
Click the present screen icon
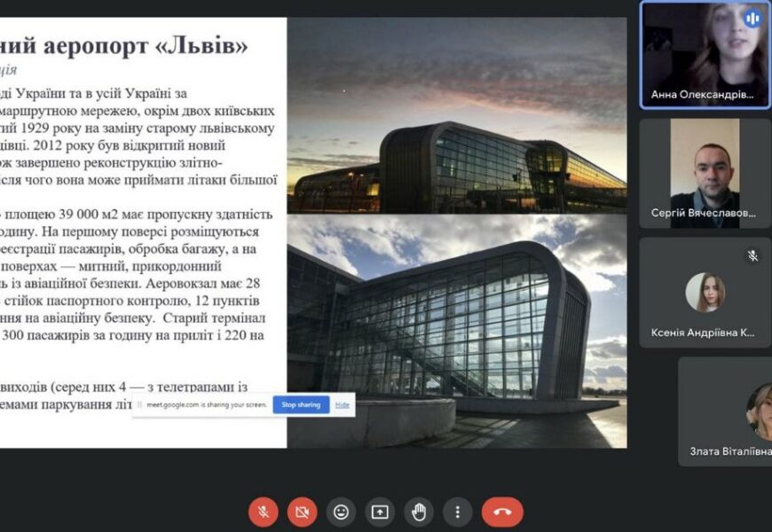click(x=380, y=512)
